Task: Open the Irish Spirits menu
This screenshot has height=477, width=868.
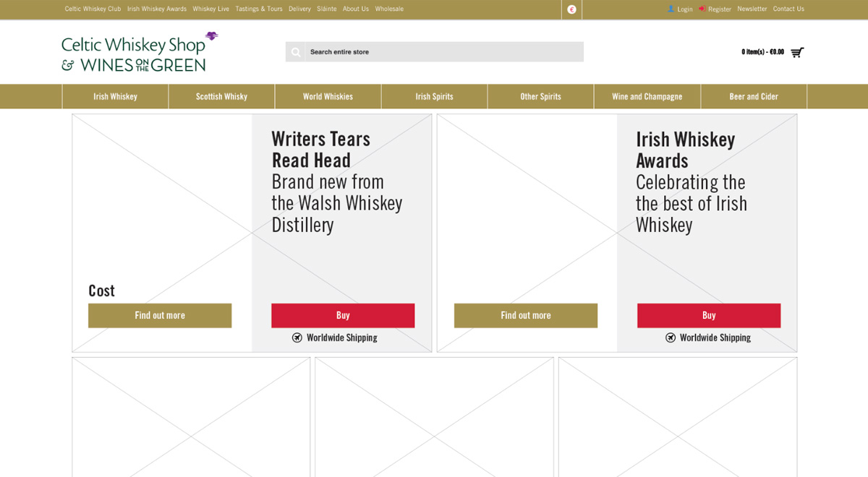Action: click(434, 96)
